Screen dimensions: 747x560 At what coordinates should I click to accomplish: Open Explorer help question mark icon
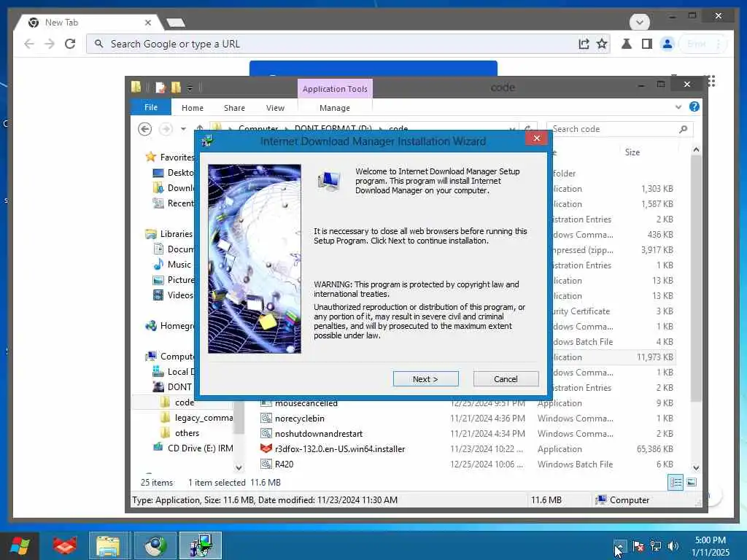coord(694,106)
